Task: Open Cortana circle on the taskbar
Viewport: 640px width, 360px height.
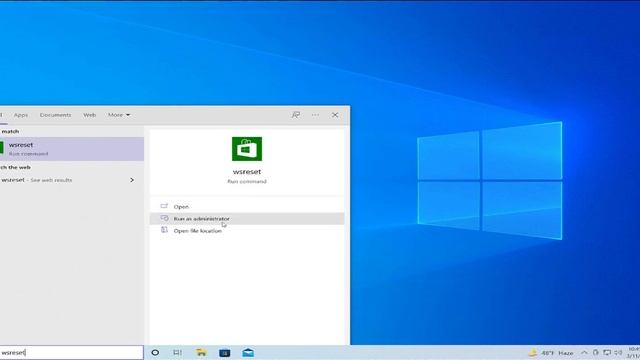Action: [155, 353]
